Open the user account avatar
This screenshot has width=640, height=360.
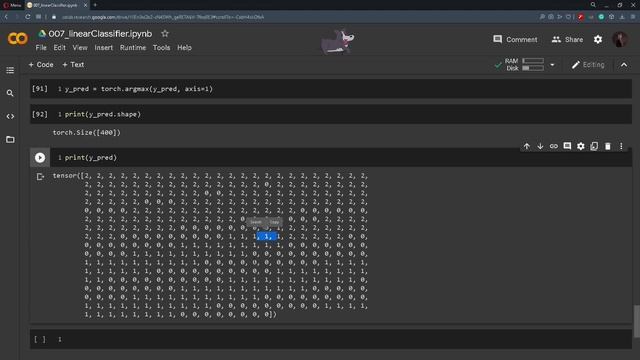pyautogui.click(x=620, y=40)
